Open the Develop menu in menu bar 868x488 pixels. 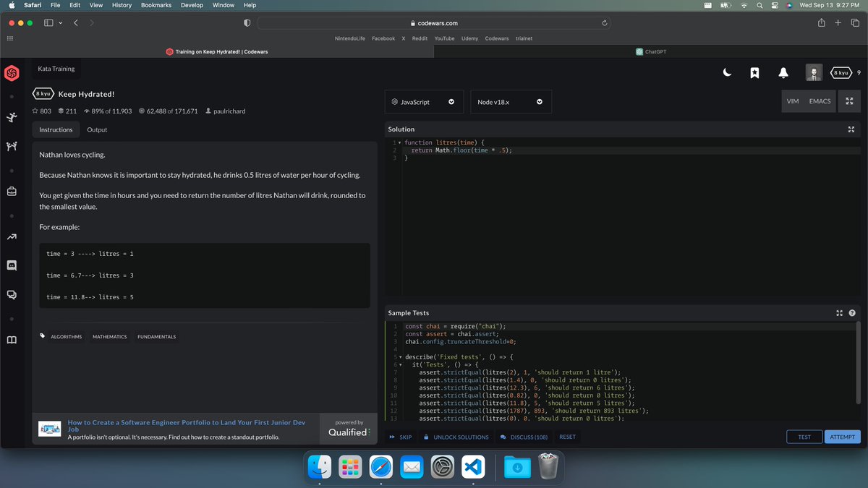tap(192, 5)
